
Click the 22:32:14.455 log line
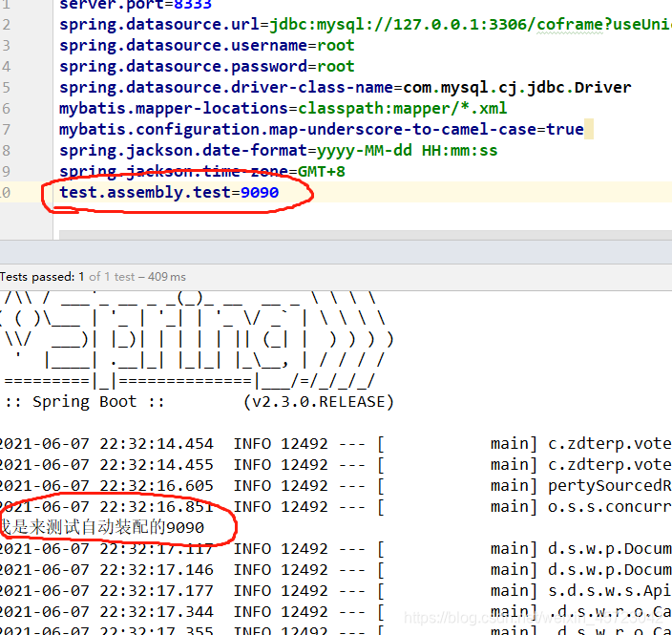336,465
